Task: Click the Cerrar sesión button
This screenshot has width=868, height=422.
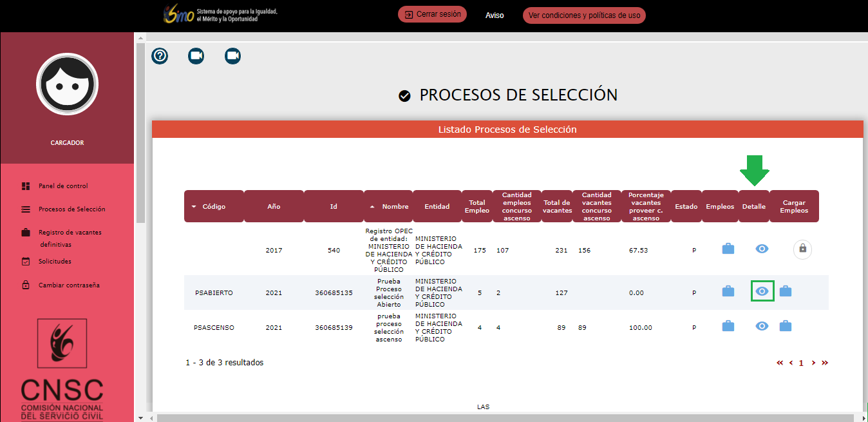Action: click(432, 15)
